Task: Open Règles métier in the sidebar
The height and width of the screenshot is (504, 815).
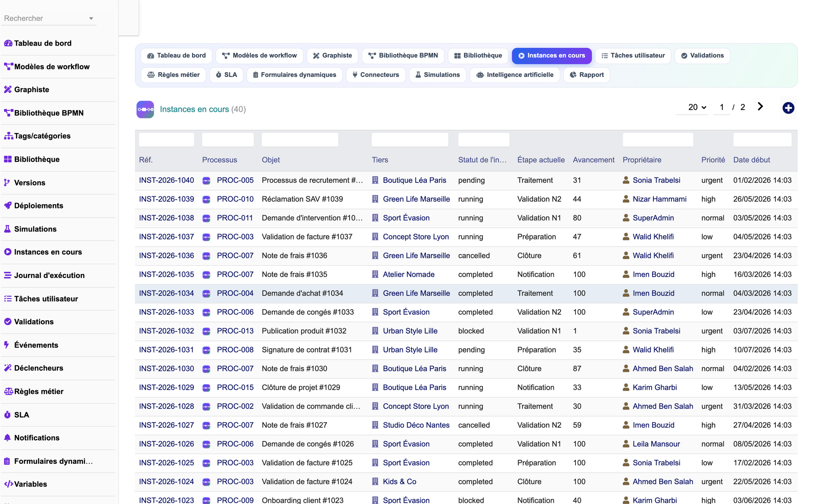Action: click(x=34, y=391)
